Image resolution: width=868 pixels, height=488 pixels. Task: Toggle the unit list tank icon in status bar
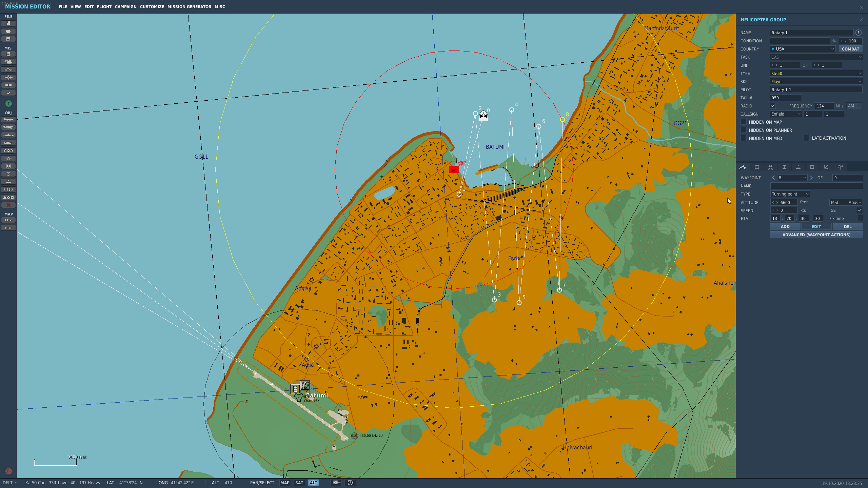(x=336, y=483)
